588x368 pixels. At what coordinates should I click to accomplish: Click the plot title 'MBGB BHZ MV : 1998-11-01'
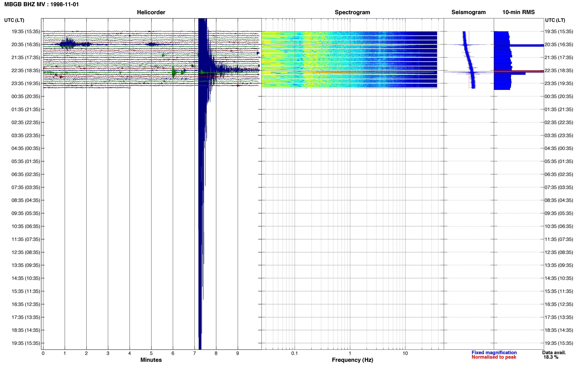coord(42,4)
